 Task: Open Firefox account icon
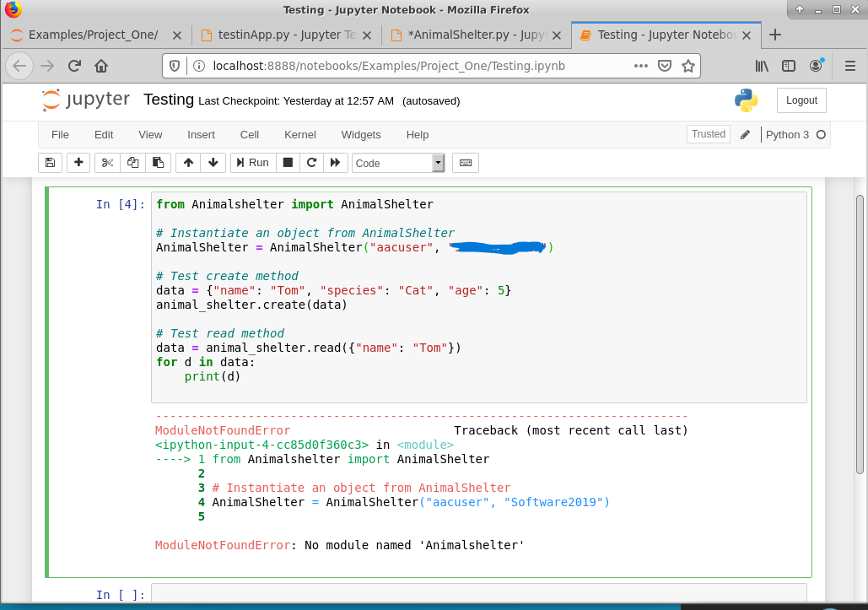(816, 65)
